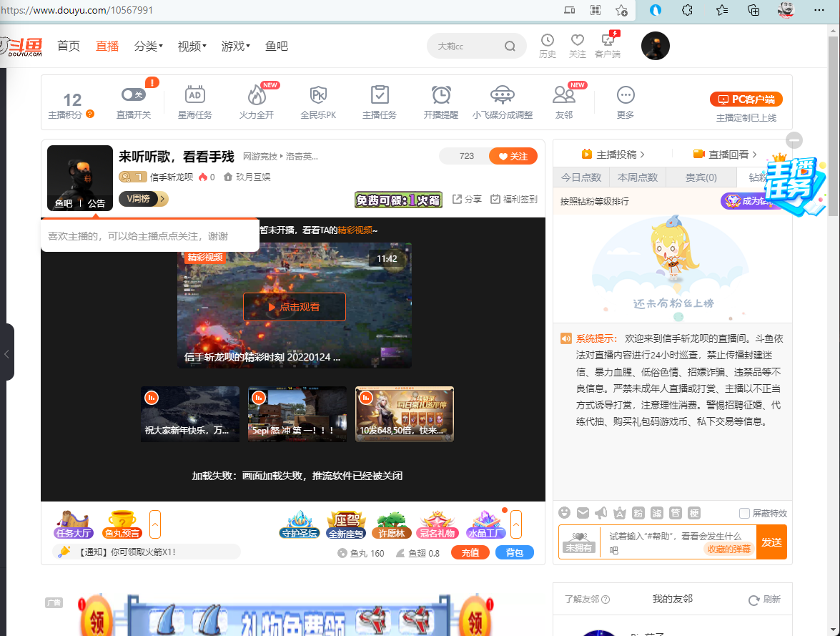Enable the 屏蔽特效 checkbox
Viewport: 840px width, 636px height.
click(744, 513)
